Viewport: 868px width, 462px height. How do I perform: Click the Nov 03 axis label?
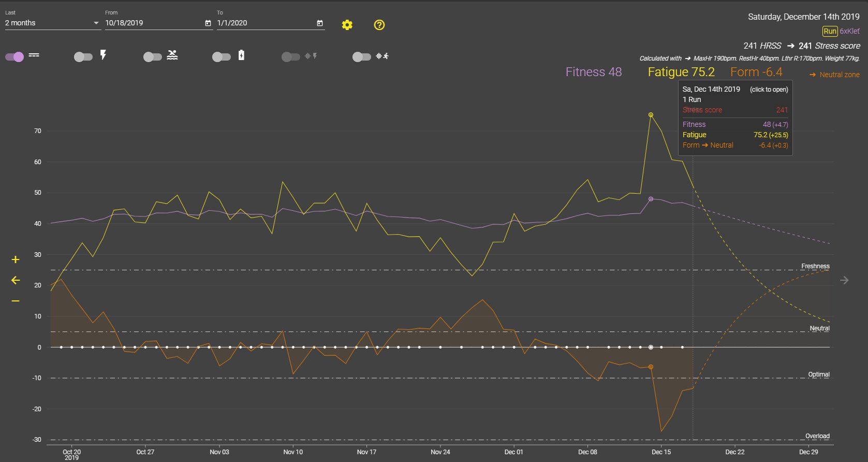tap(219, 452)
